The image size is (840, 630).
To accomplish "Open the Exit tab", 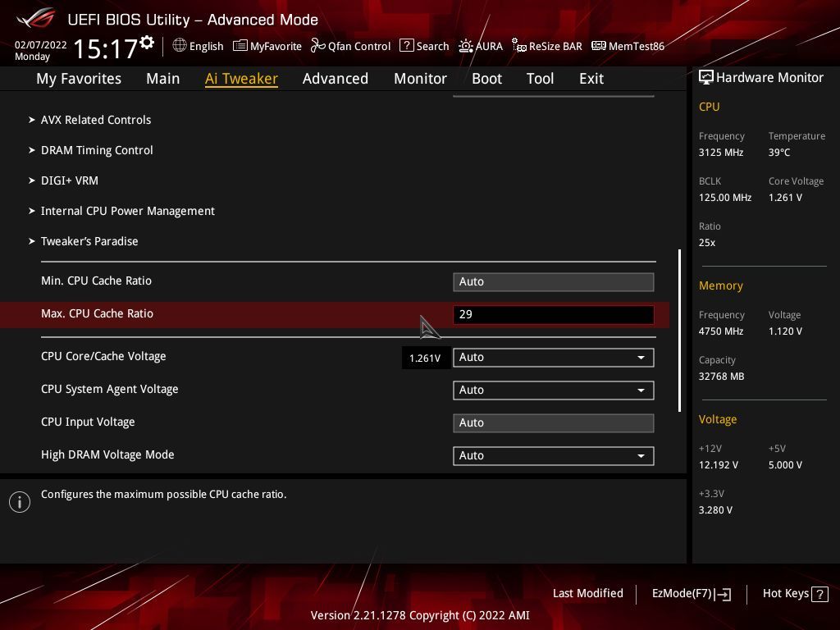I will pyautogui.click(x=591, y=79).
